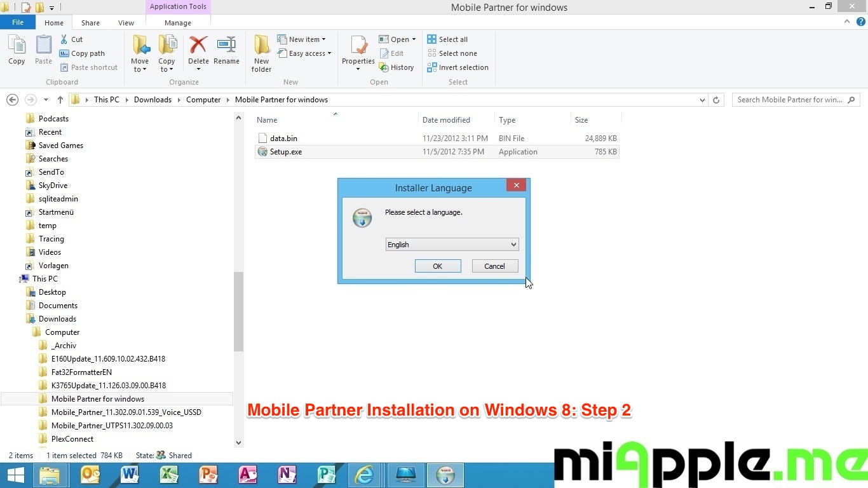Open the installer language dropdown
This screenshot has width=868, height=488.
pyautogui.click(x=452, y=245)
